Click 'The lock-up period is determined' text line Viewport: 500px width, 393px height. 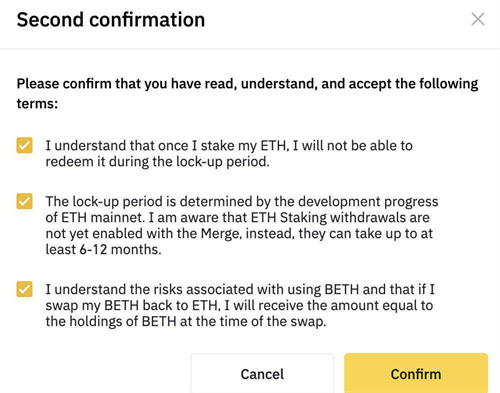click(x=242, y=202)
